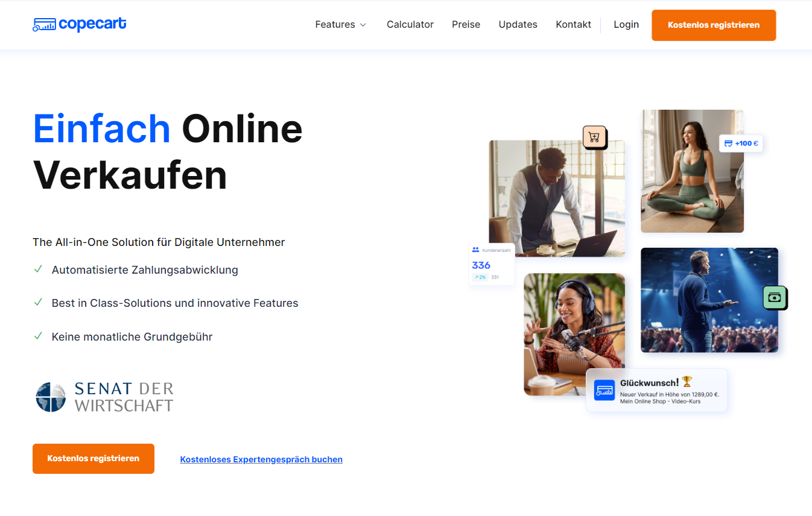
Task: Expand the Features dropdown menu
Action: [335, 25]
